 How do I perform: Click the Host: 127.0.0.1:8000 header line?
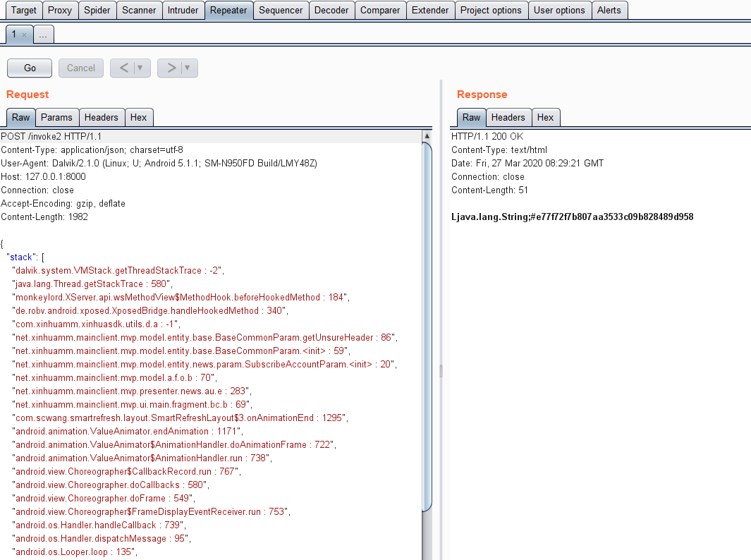(43, 177)
